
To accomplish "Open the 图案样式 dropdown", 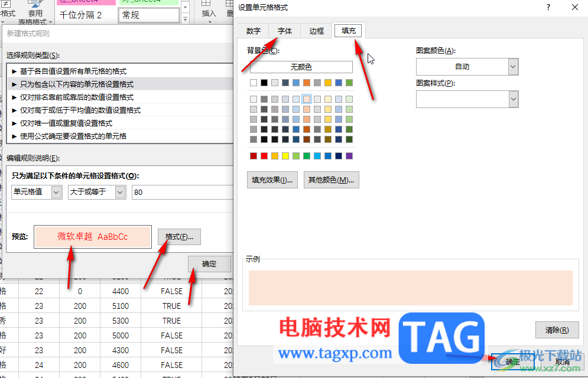I will pos(467,99).
